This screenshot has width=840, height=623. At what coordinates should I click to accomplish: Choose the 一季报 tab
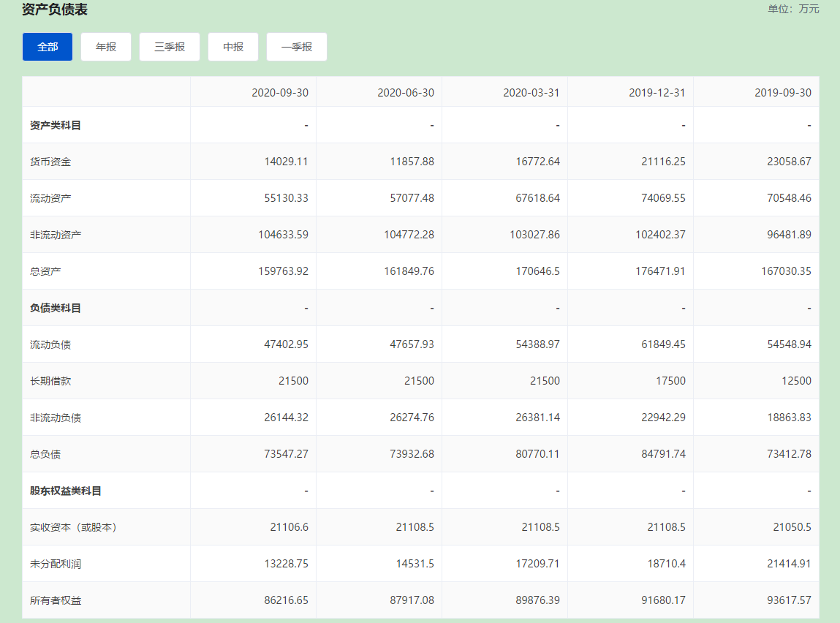pyautogui.click(x=296, y=47)
